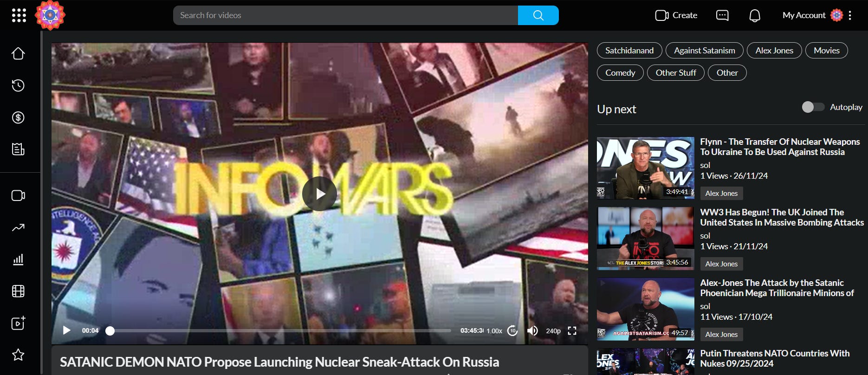This screenshot has width=868, height=375.
Task: Open 240p quality selector
Action: point(553,331)
